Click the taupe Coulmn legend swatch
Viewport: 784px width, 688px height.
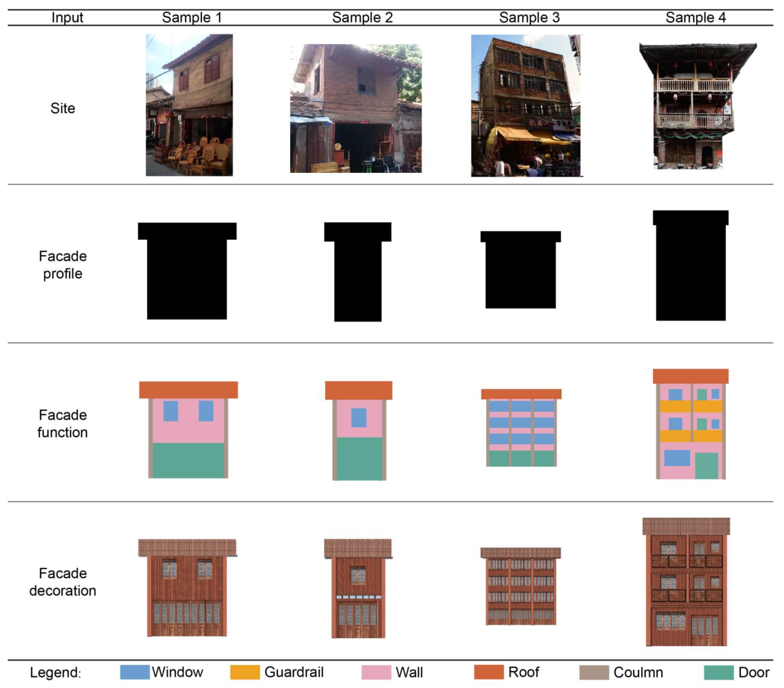tap(594, 672)
